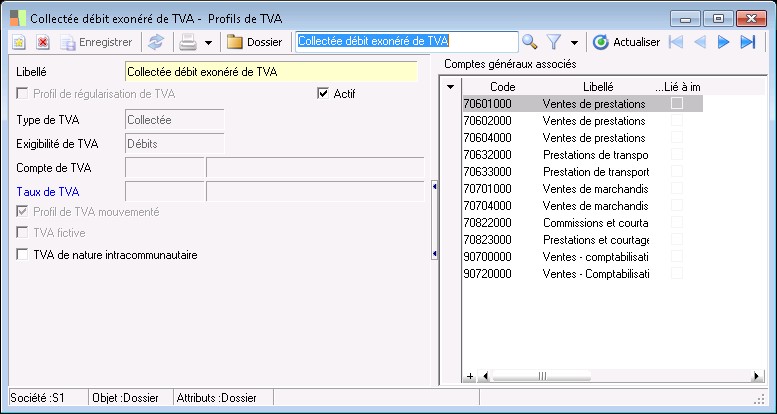Click the horizontal scrollbar right arrow
Viewport: 777px width, 414px height.
tap(757, 376)
